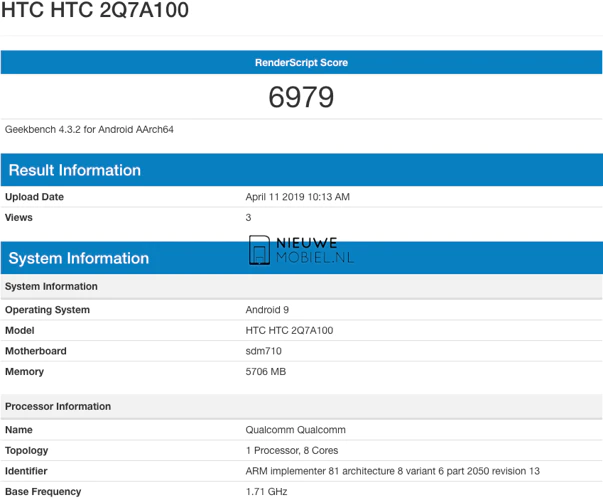603x500 pixels.
Task: Select the 1.71 GHz value
Action: click(267, 492)
